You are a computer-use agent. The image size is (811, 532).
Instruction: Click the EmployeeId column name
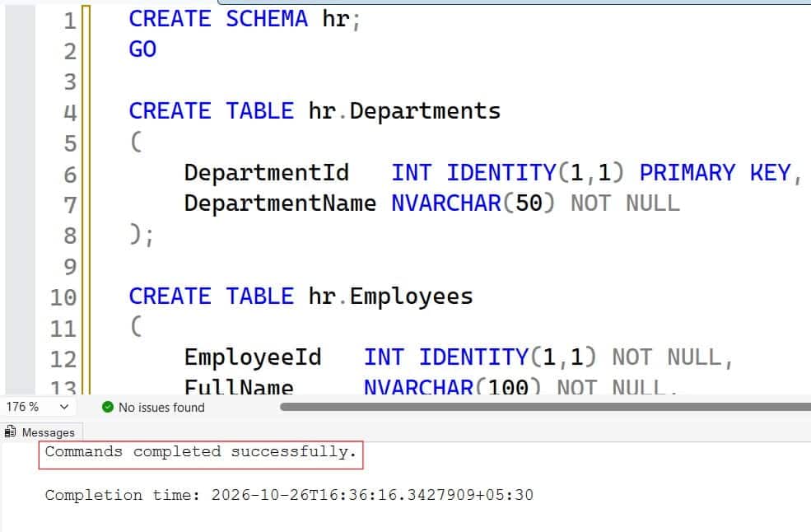point(253,357)
